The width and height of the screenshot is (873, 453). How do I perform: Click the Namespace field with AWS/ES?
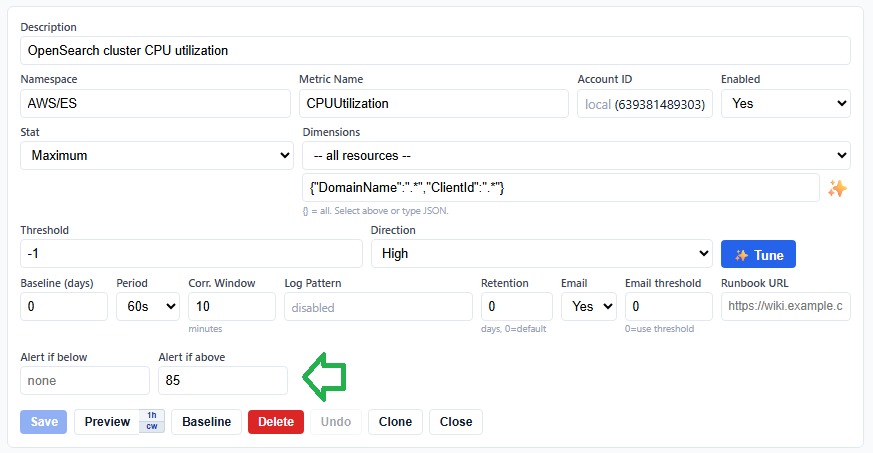click(155, 104)
